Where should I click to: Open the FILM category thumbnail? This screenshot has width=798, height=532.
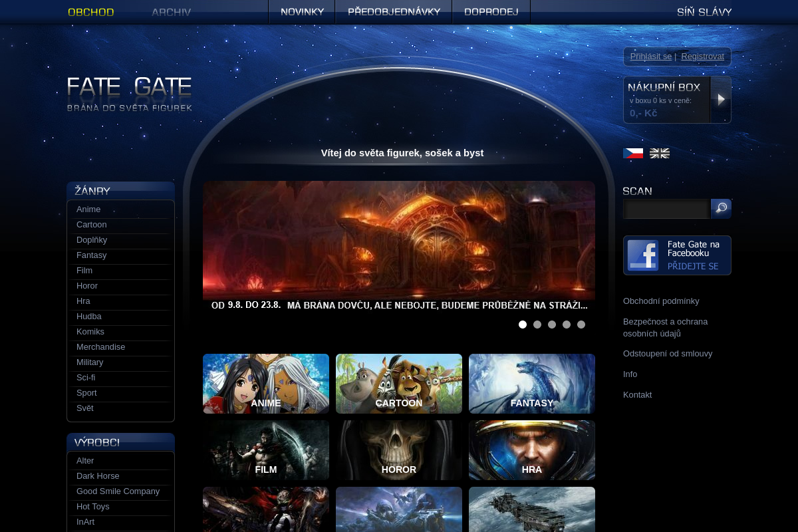pos(266,450)
